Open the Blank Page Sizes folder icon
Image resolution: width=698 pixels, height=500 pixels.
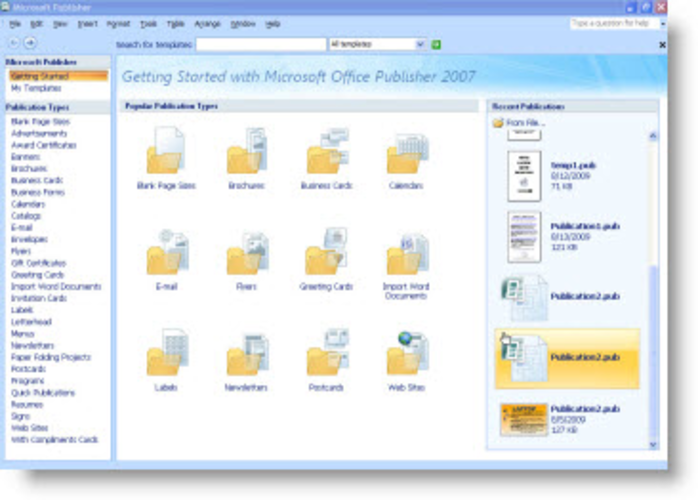click(x=166, y=150)
